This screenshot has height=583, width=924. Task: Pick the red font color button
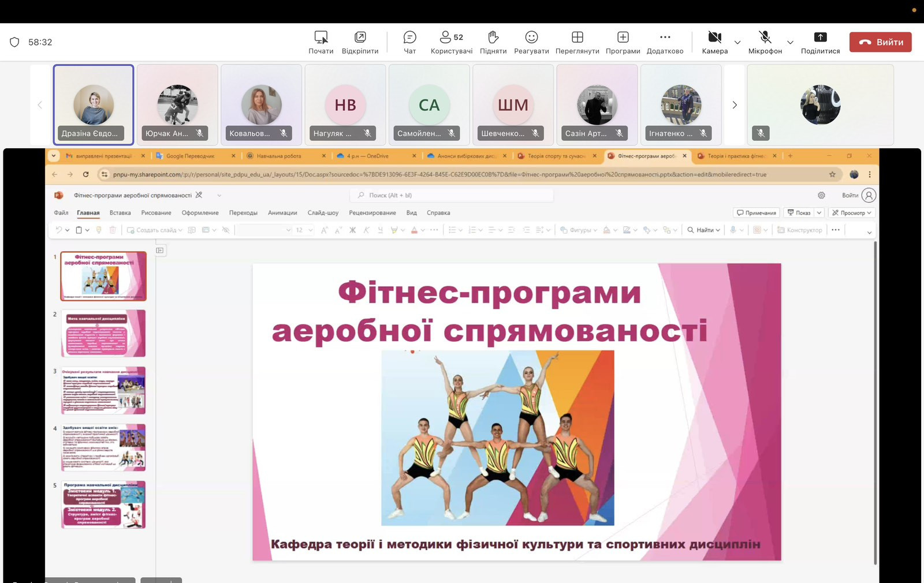pyautogui.click(x=414, y=230)
